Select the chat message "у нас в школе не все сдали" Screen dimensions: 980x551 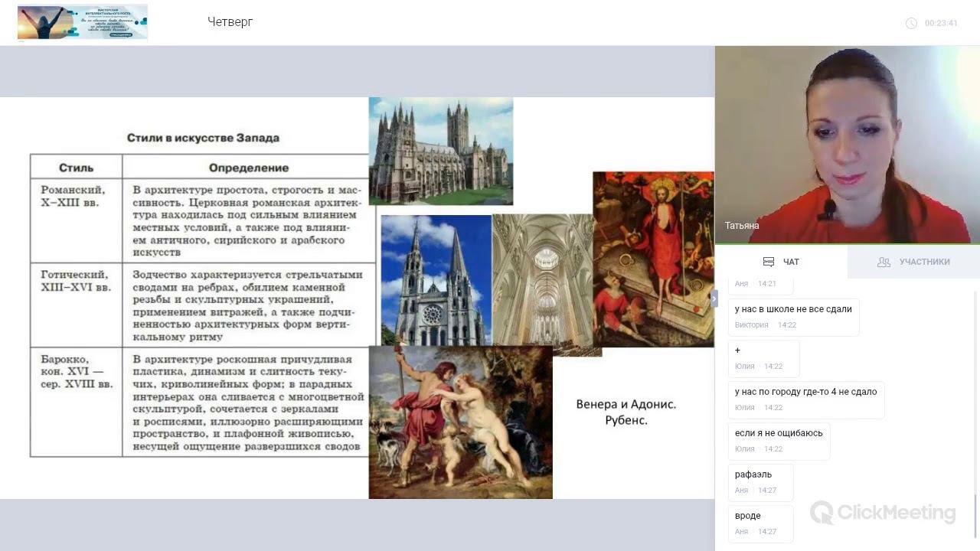793,316
